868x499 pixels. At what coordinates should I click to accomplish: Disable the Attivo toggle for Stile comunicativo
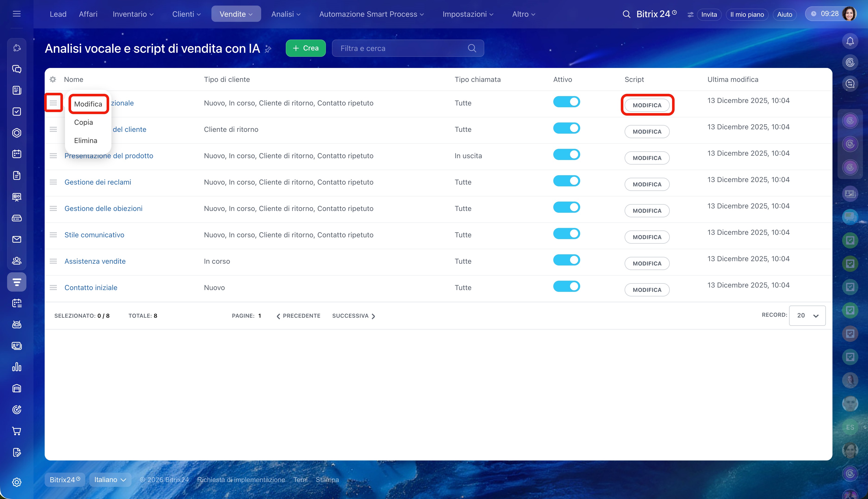tap(566, 234)
